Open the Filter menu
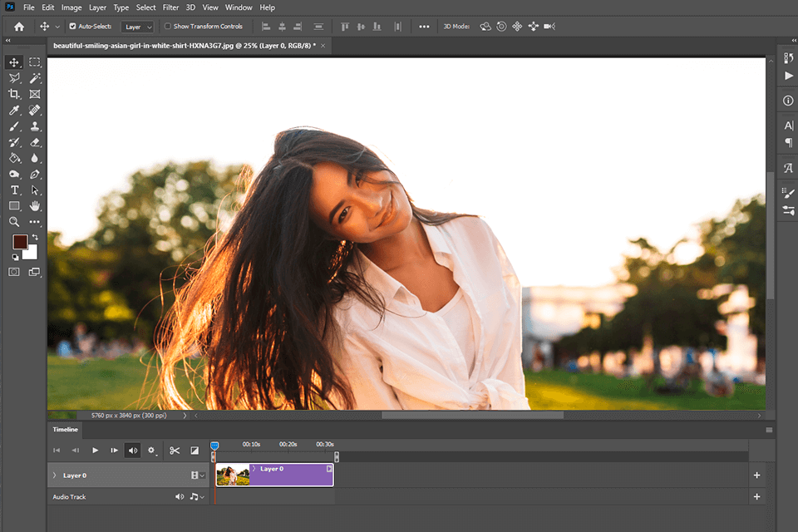The width and height of the screenshot is (798, 532). point(170,7)
